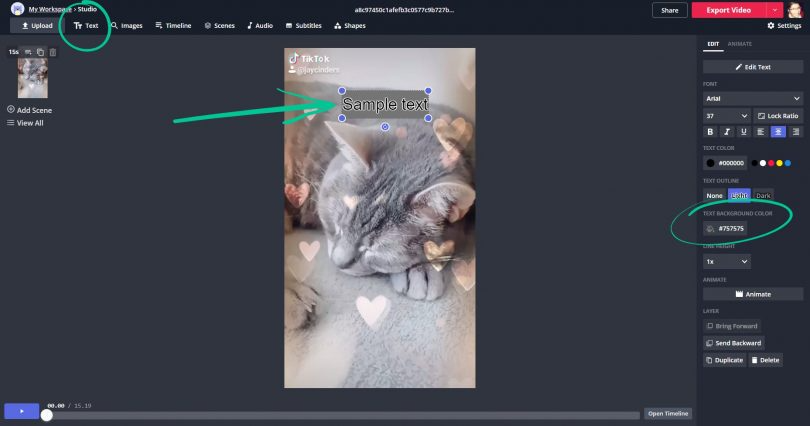Open the Subtitles menu in toolbar

coord(303,25)
